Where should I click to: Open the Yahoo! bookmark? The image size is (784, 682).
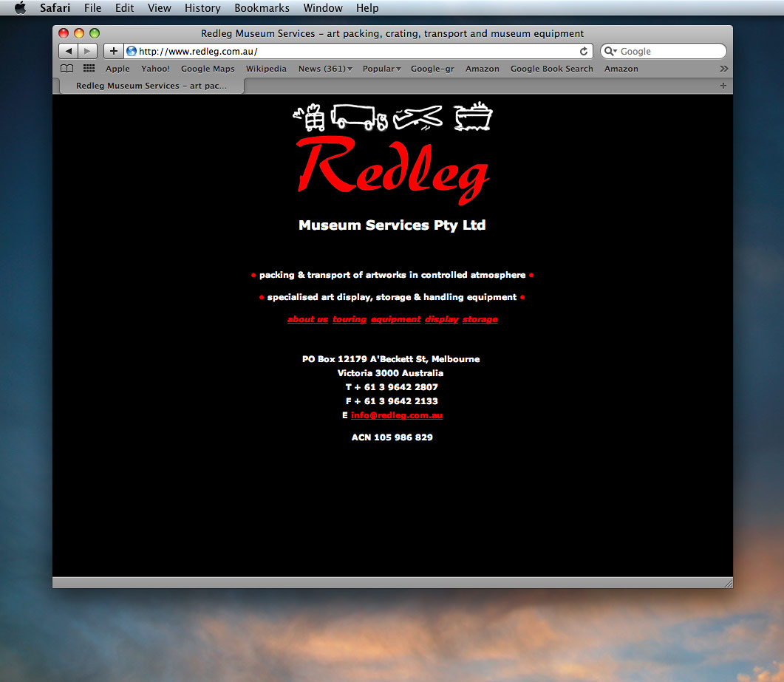coord(155,69)
